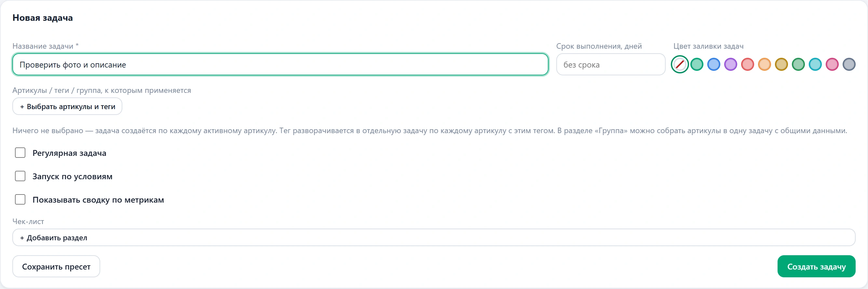The width and height of the screenshot is (868, 289).
Task: Select the no-fill color option
Action: (680, 64)
